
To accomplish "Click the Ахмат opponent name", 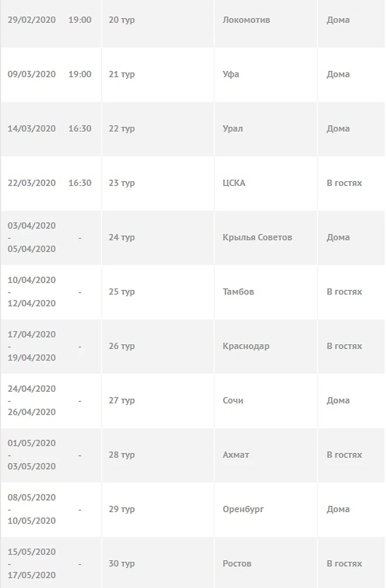I will click(236, 455).
